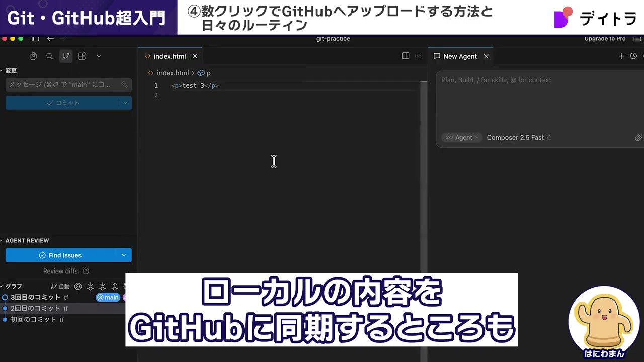Viewport: 644px width, 362px height.
Task: Split the editor with split icon
Action: click(x=406, y=56)
